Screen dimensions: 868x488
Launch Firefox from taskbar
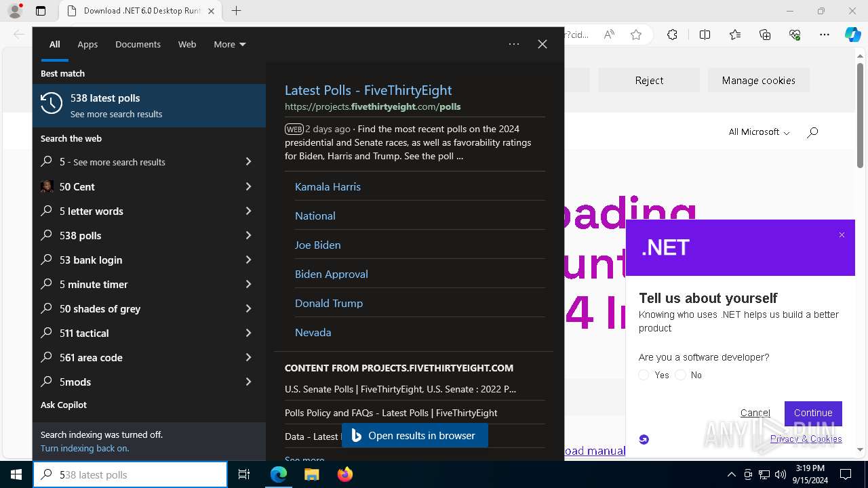(x=345, y=474)
